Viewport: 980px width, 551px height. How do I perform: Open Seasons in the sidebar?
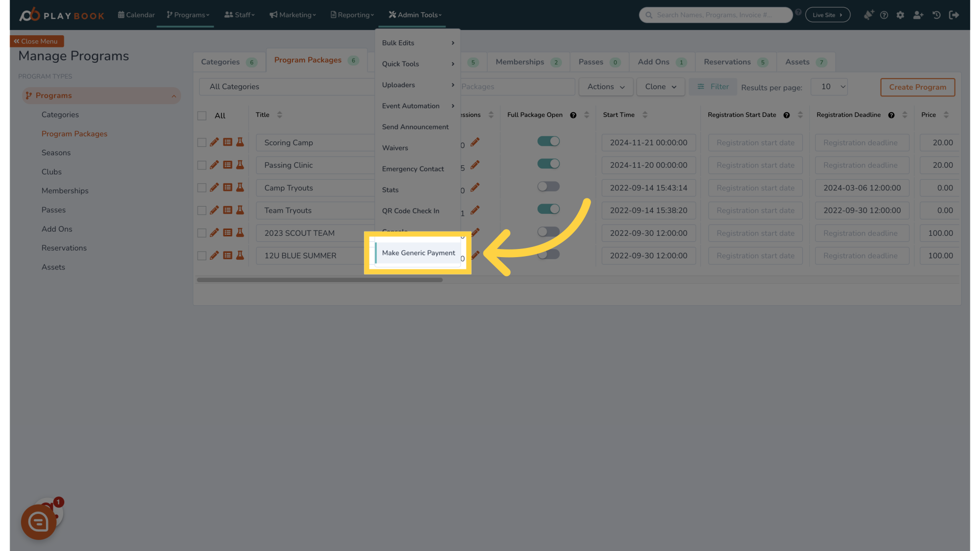[56, 153]
